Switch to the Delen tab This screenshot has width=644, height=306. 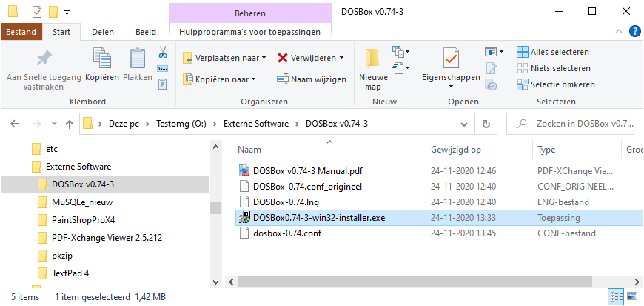coord(103,32)
